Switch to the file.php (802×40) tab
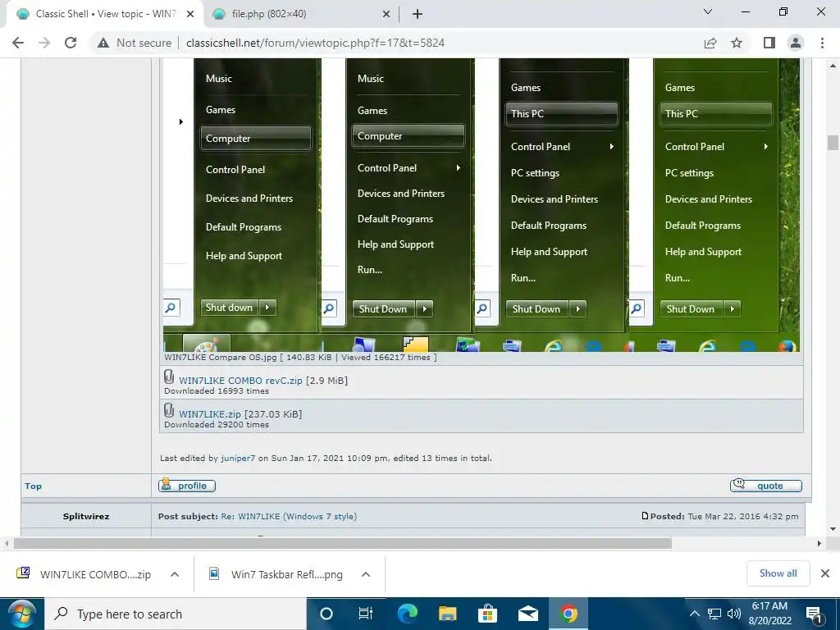The image size is (840, 630). (301, 14)
